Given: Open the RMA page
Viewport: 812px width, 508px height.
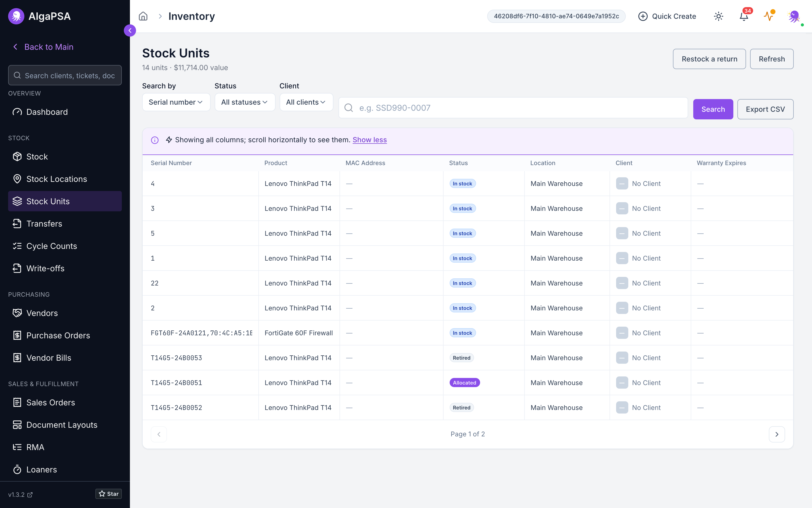Looking at the screenshot, I should [65, 447].
